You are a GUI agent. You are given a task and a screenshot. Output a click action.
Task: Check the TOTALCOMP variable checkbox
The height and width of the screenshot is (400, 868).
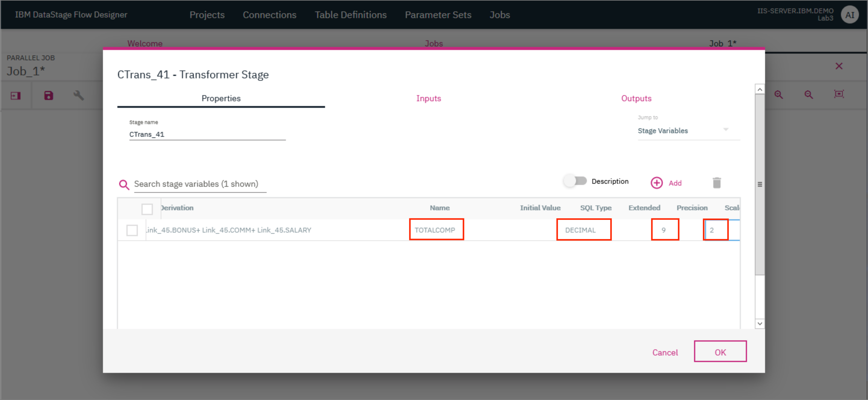tap(132, 230)
